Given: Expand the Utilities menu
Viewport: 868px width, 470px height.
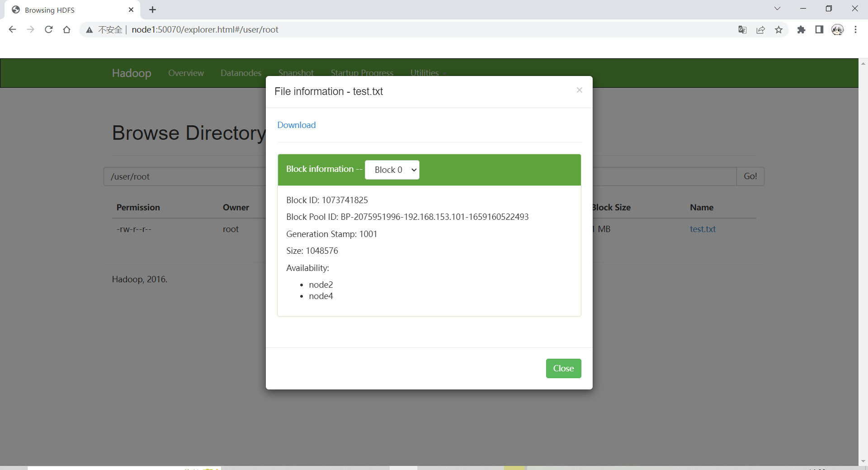Looking at the screenshot, I should [x=428, y=73].
